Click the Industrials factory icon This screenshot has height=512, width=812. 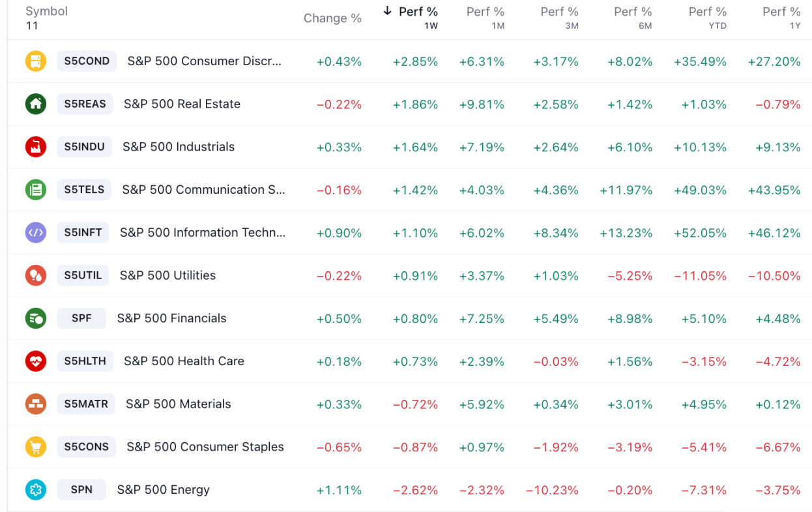pyautogui.click(x=36, y=147)
